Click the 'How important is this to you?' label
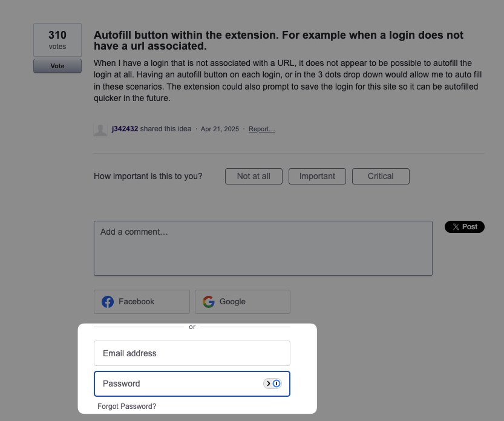Image resolution: width=504 pixels, height=421 pixels. [148, 176]
